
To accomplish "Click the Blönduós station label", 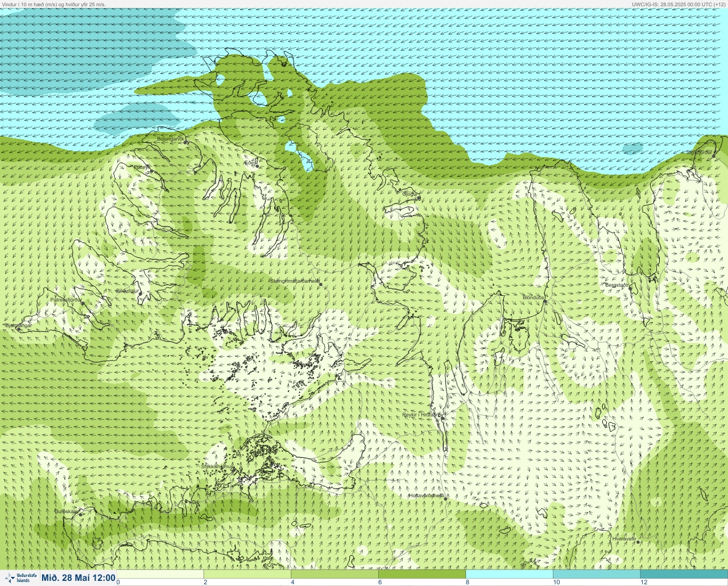I will pyautogui.click(x=533, y=298).
